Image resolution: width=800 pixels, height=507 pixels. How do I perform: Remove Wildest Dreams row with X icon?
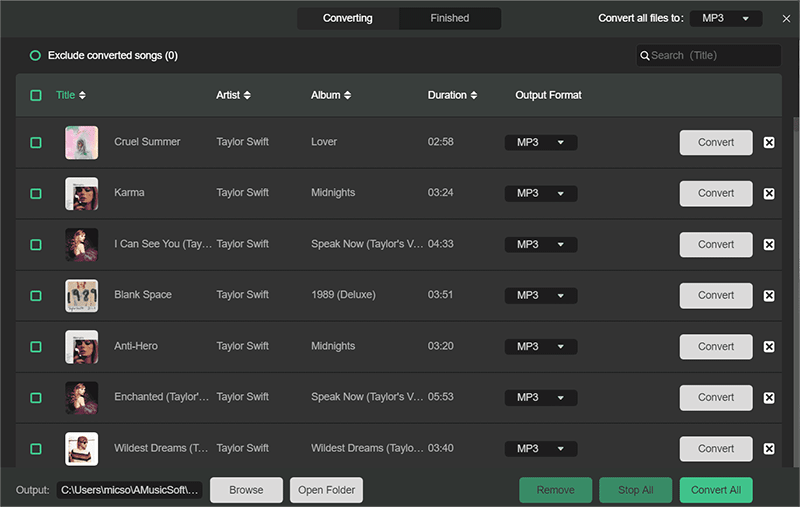[x=768, y=448]
